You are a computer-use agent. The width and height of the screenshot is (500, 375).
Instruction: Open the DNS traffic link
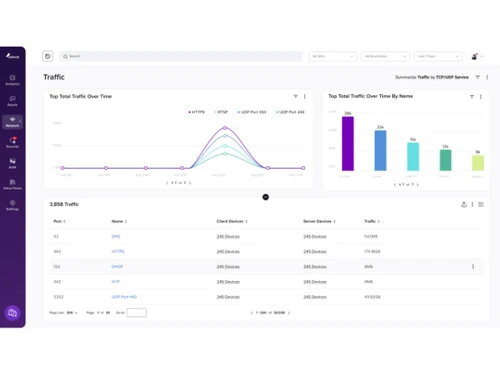[116, 236]
